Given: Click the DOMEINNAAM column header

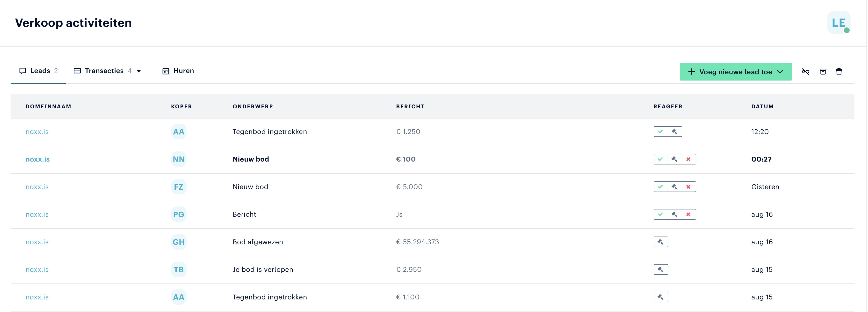Looking at the screenshot, I should 49,107.
